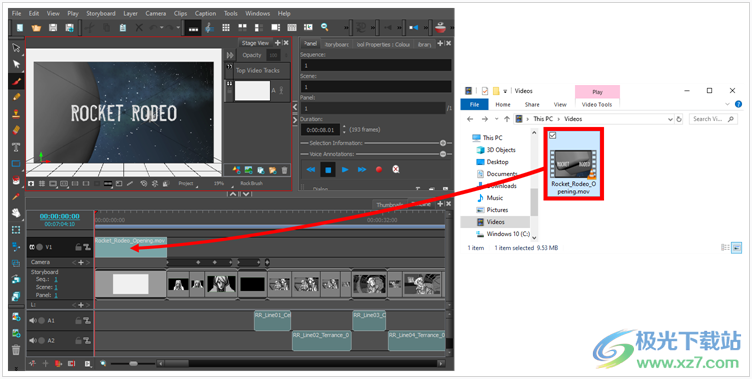Click This PC in Explorer address bar

click(x=543, y=119)
